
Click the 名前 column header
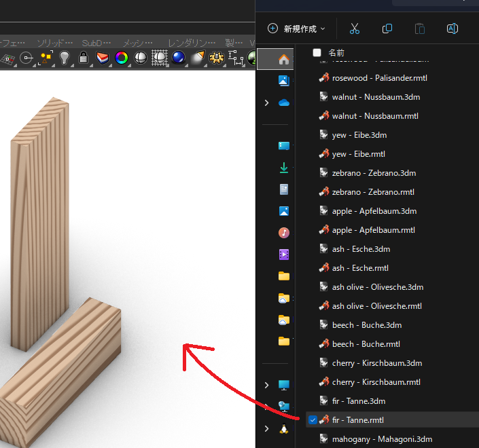(336, 52)
